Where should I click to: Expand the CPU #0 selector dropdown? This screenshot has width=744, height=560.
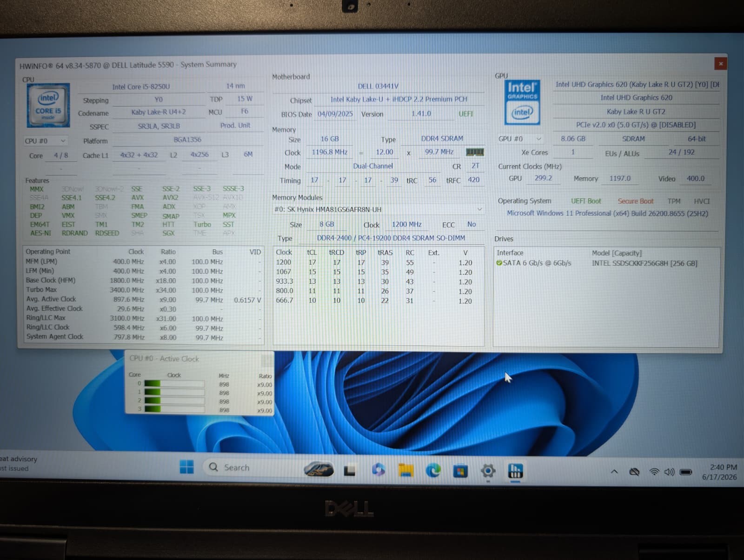tap(45, 141)
